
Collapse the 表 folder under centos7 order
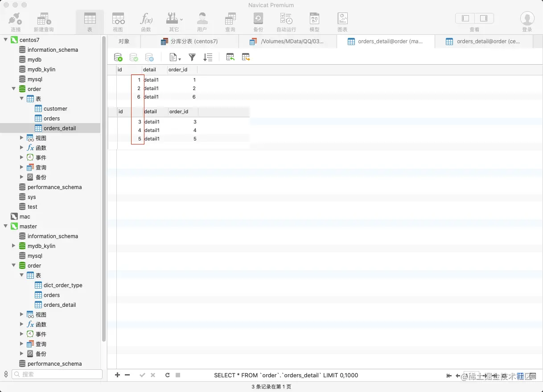[x=21, y=99]
